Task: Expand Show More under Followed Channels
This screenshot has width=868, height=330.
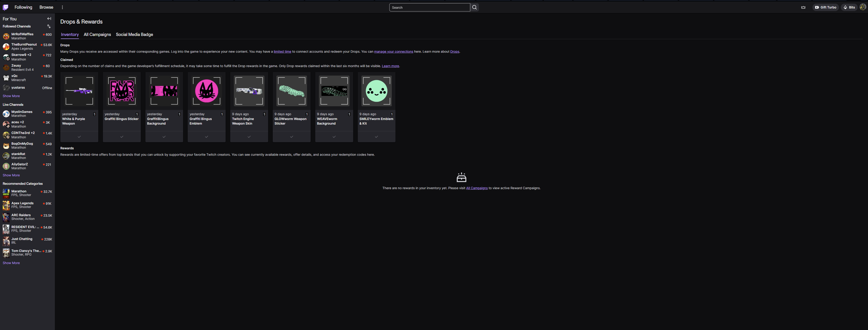Action: tap(11, 96)
